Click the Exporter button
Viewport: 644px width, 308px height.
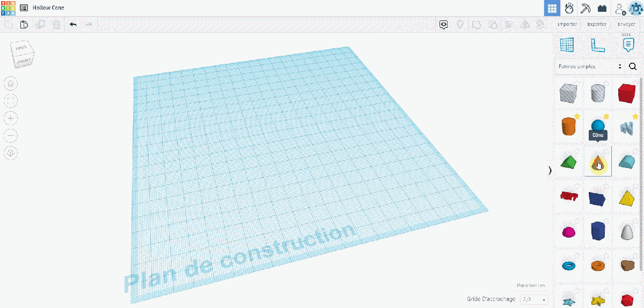tap(597, 24)
